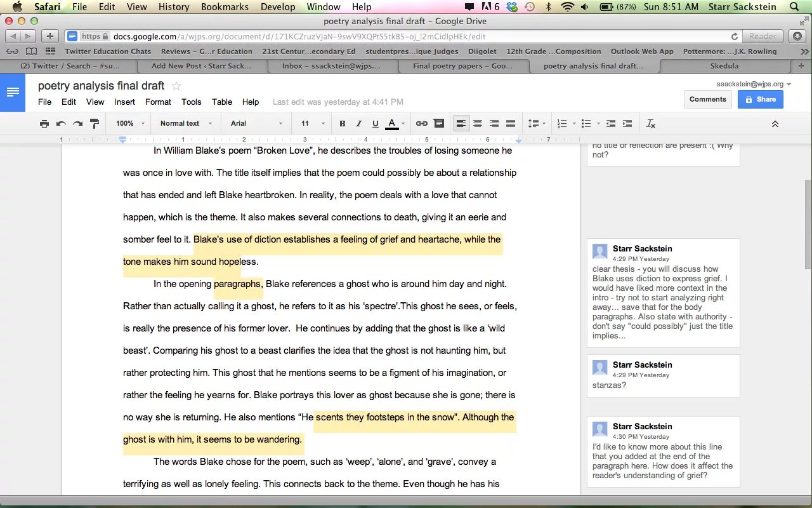812x508 pixels.
Task: Add bookmark with the plus button
Action: [50, 36]
